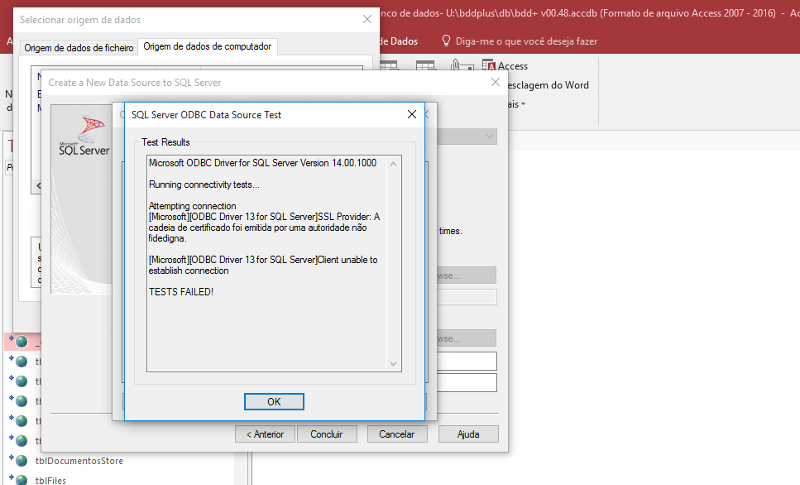Click the globe icon beside tblFiles
Image resolution: width=800 pixels, height=485 pixels.
21,479
